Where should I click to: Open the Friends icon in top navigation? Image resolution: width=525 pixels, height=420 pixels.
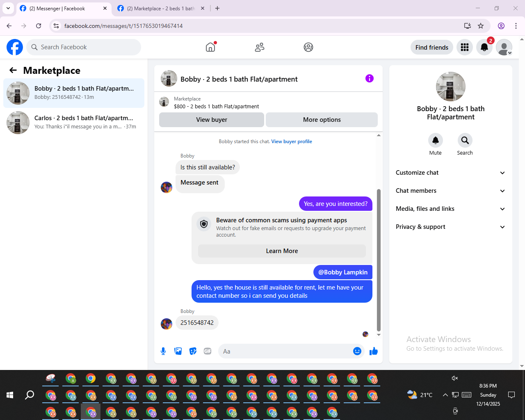[x=260, y=47]
